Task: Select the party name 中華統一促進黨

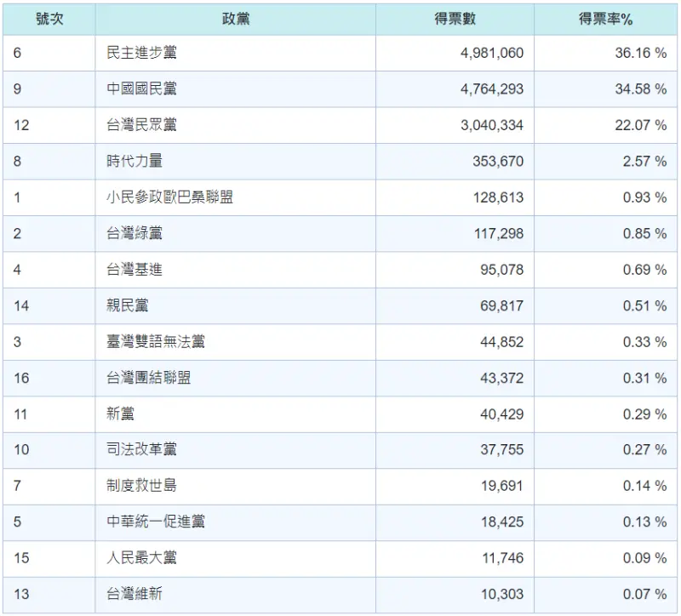Action: (x=156, y=522)
